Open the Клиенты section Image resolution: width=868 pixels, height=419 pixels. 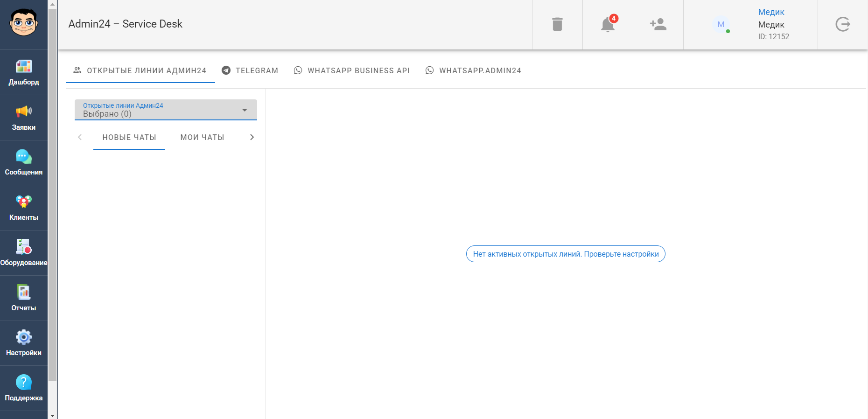point(24,208)
